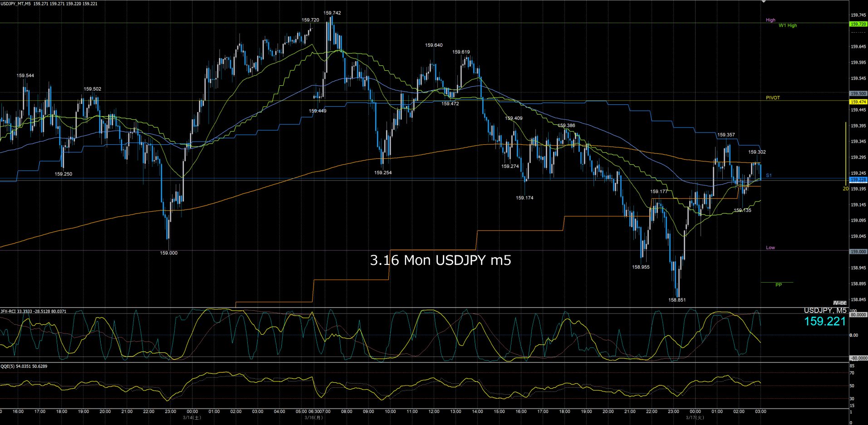Select the '3.16 Mon USDJPY m5' text object
The width and height of the screenshot is (868, 425).
click(x=441, y=260)
